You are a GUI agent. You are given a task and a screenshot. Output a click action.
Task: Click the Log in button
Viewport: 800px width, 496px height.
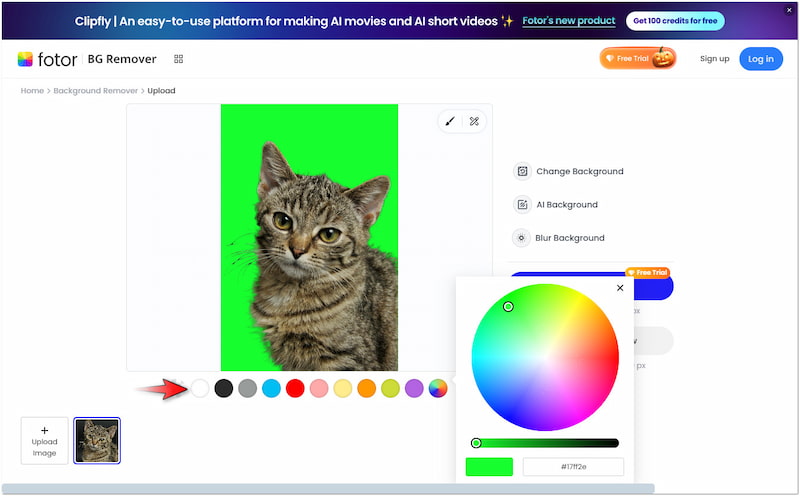click(761, 59)
